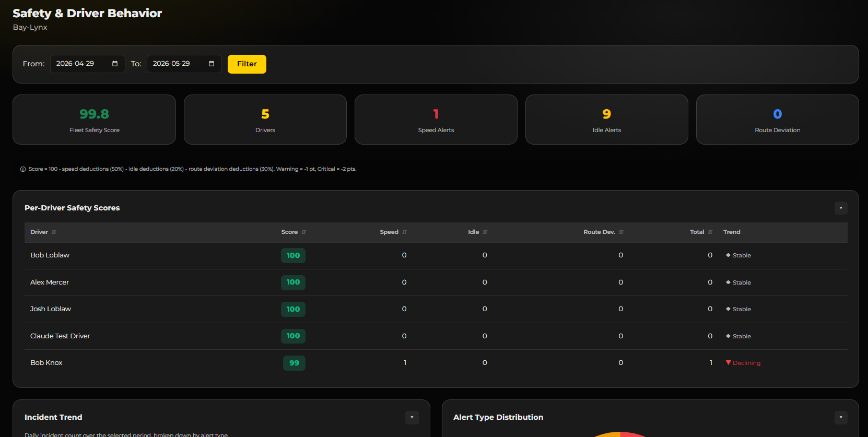Sort table by Total column icon
This screenshot has height=437, width=868.
coord(710,232)
